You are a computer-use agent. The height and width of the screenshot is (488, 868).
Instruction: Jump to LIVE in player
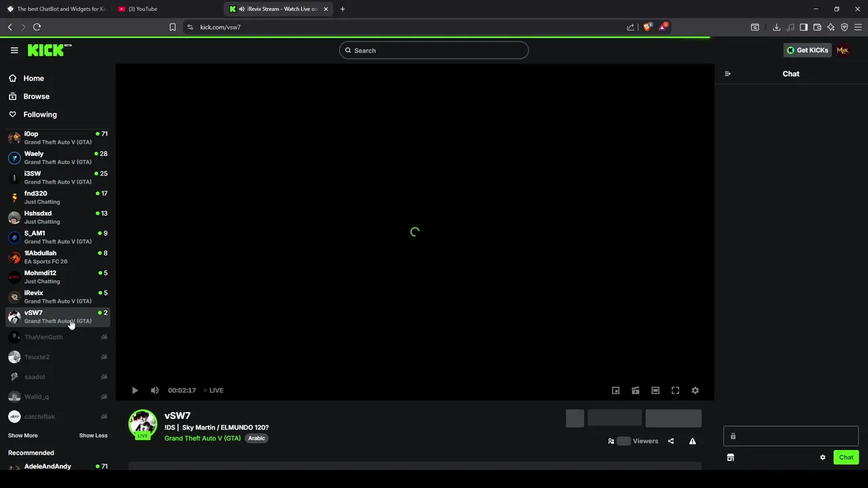pos(214,390)
